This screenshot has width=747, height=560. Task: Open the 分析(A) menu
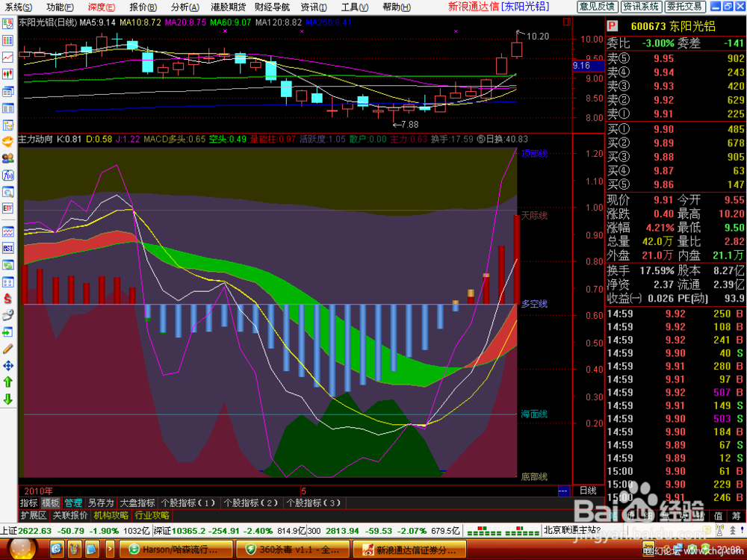(185, 7)
